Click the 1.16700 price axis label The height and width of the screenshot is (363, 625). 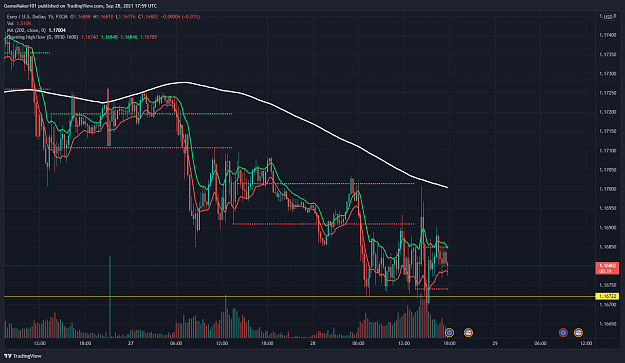pyautogui.click(x=607, y=304)
